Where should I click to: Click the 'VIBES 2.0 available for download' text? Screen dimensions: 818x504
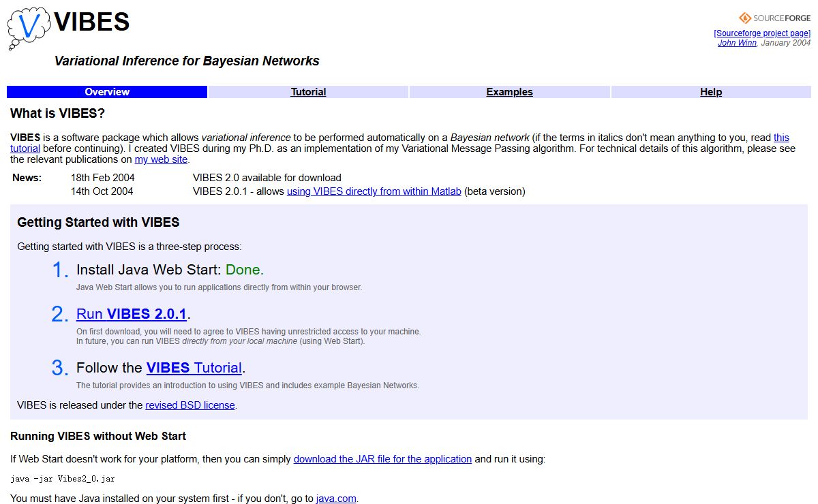[x=267, y=178]
